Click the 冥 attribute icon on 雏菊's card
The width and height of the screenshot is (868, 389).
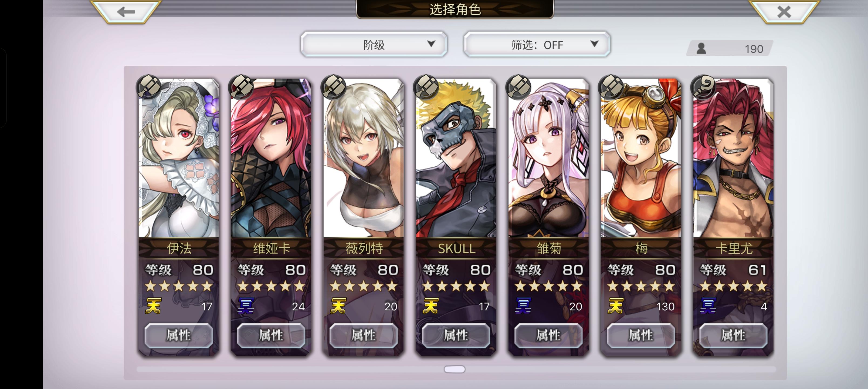tap(523, 306)
